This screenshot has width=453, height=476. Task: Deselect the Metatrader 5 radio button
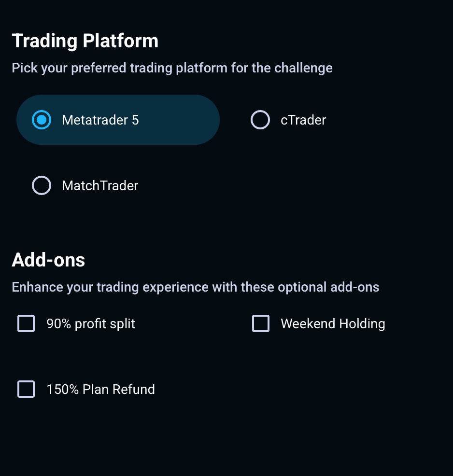point(42,120)
